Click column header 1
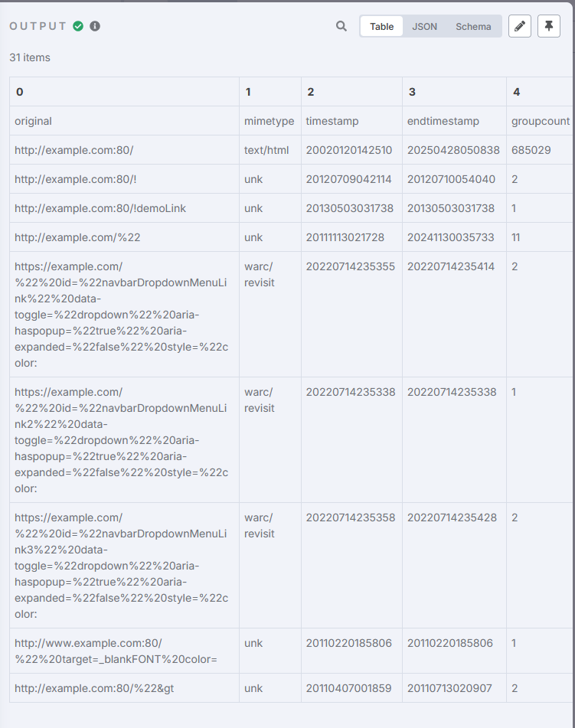Image resolution: width=575 pixels, height=728 pixels. (248, 92)
